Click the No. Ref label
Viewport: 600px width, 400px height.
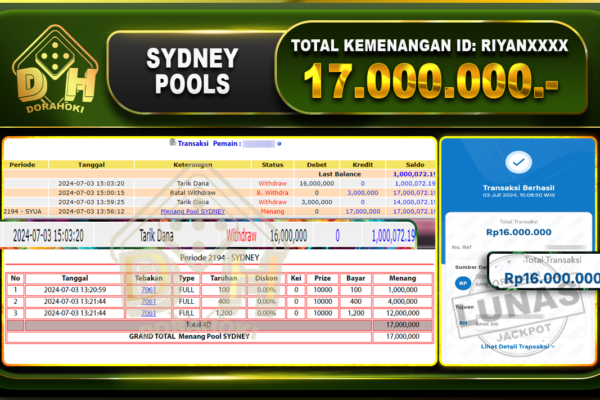pos(461,247)
